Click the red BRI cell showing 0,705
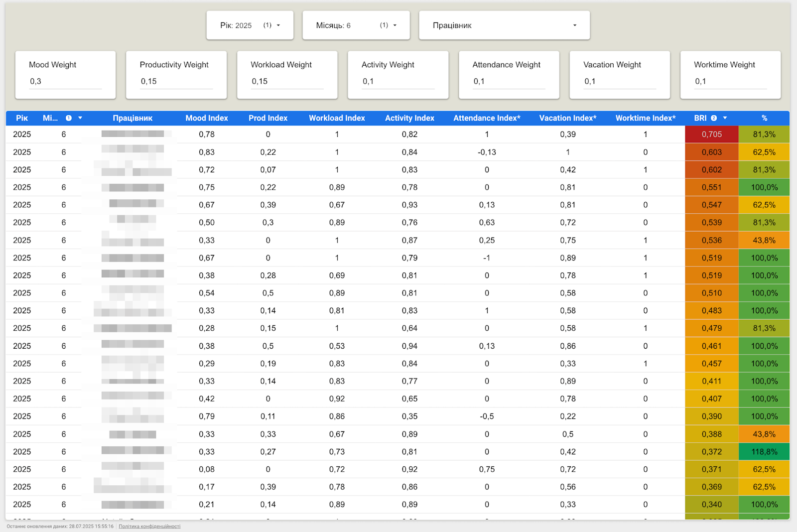 (x=711, y=134)
